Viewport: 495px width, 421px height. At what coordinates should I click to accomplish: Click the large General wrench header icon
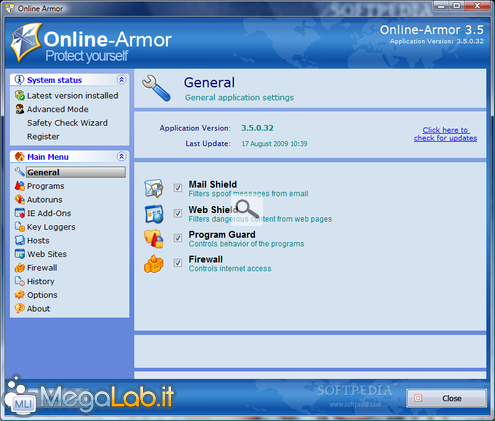point(156,88)
